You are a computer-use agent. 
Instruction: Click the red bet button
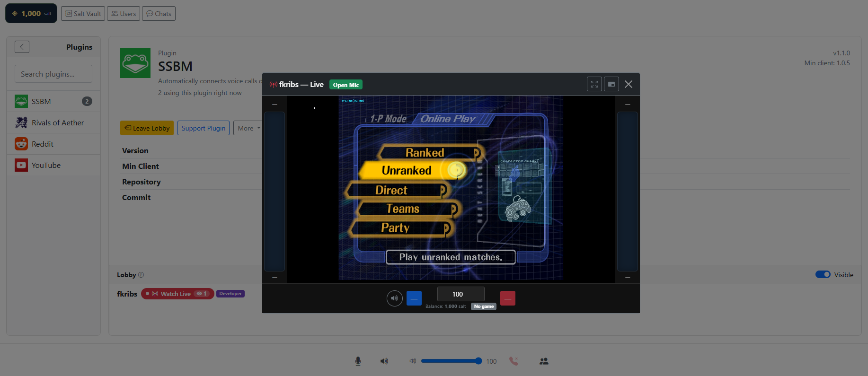(508, 298)
